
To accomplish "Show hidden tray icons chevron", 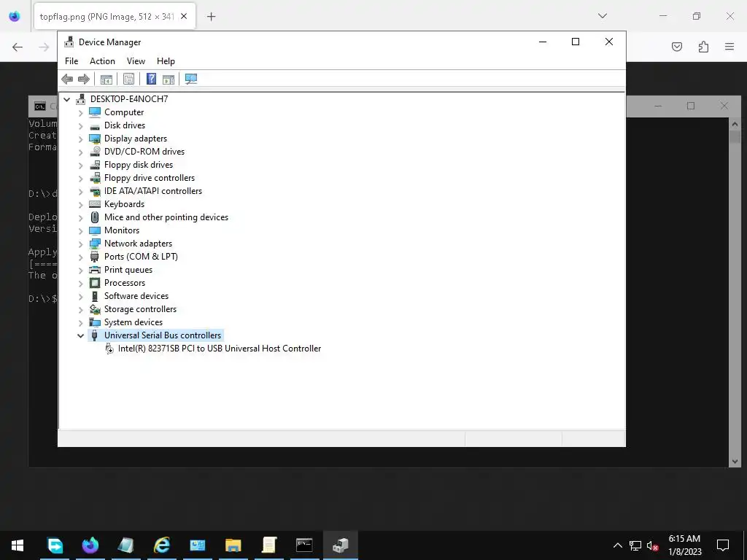I will [617, 545].
